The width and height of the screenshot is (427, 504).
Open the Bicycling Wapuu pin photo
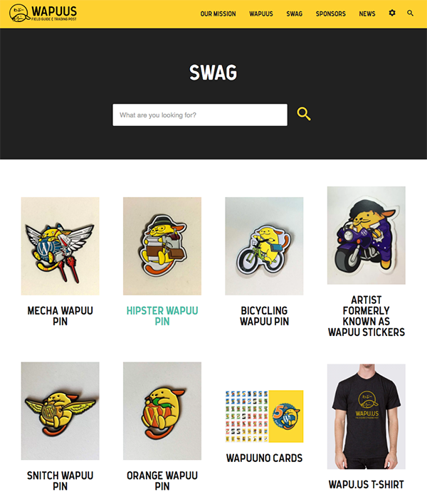(264, 246)
